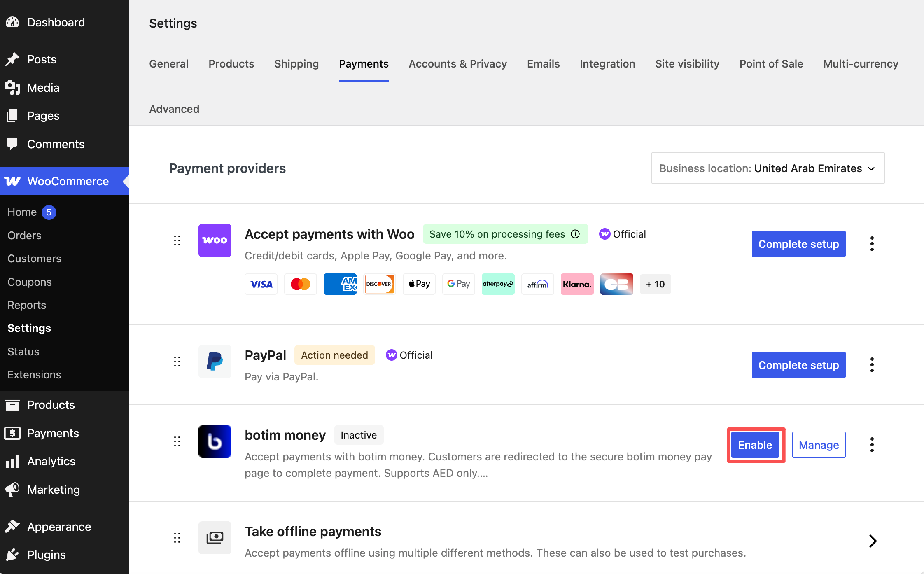Open the Point of Sale tab
The width and height of the screenshot is (924, 574).
(x=771, y=64)
